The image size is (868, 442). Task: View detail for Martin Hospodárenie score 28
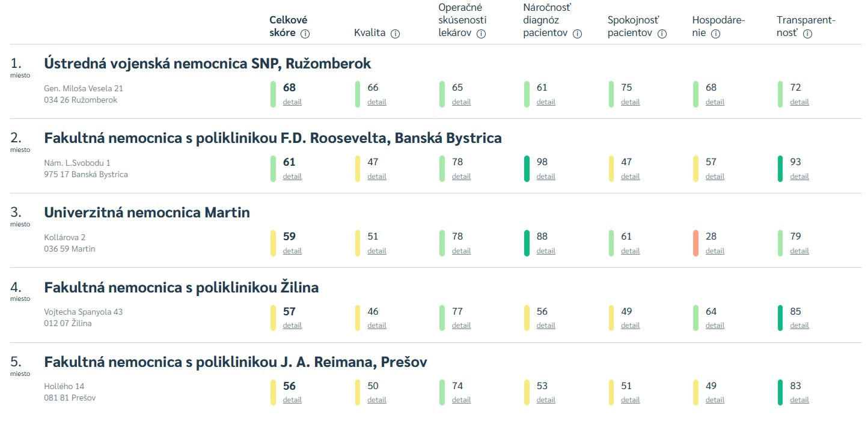pyautogui.click(x=715, y=251)
